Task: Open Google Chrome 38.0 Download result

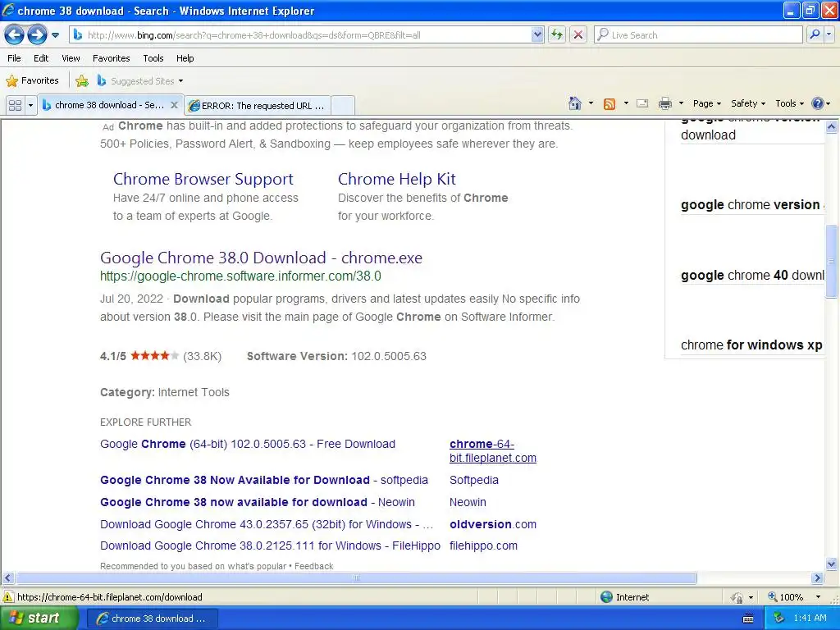Action: (x=261, y=258)
